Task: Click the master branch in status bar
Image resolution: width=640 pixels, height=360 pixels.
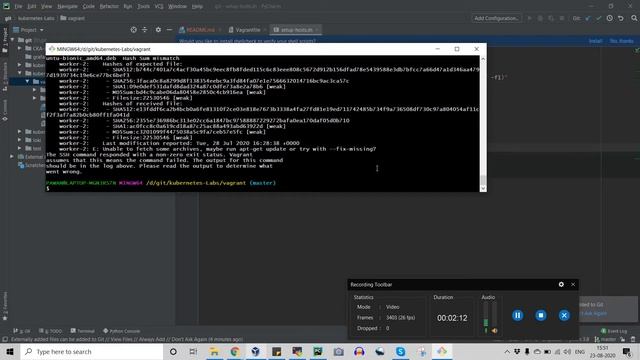Action: (x=606, y=339)
